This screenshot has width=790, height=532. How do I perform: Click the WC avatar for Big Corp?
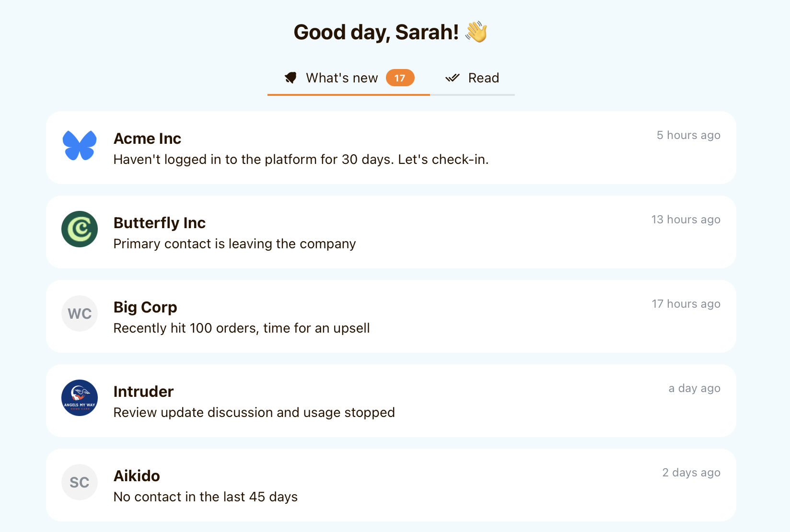pos(80,313)
